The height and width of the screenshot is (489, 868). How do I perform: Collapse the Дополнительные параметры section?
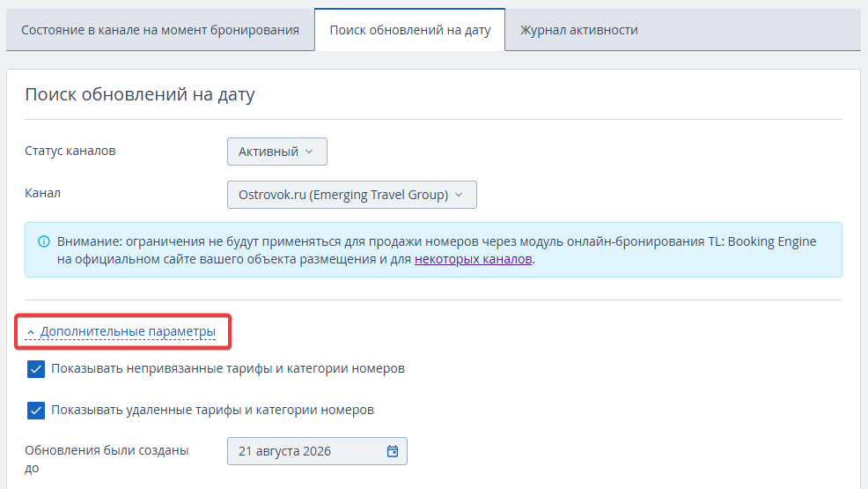(x=128, y=331)
